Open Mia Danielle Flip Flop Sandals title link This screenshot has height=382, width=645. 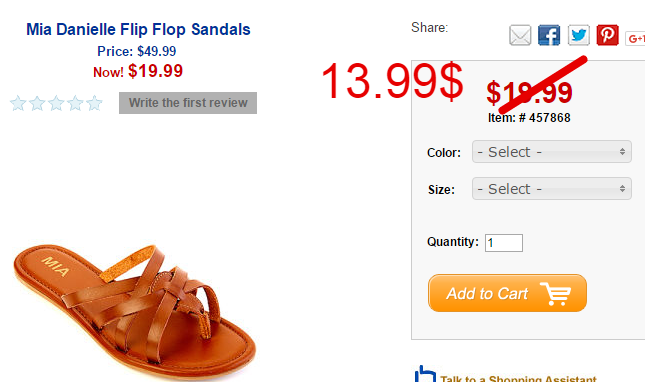[x=138, y=30]
